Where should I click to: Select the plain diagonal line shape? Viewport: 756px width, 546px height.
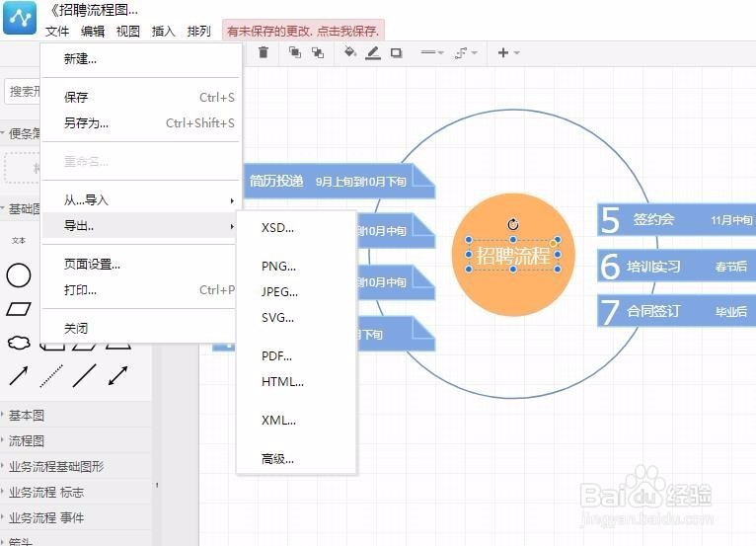tap(84, 376)
